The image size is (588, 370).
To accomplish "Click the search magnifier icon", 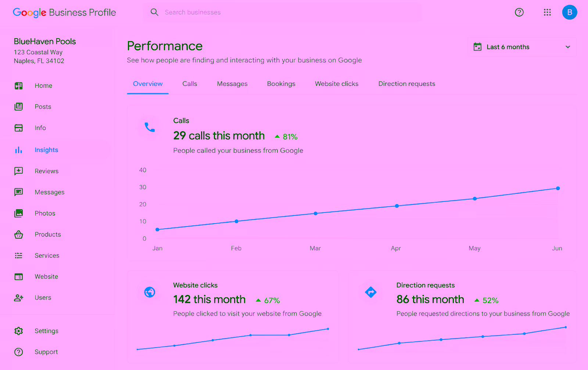I will click(154, 12).
